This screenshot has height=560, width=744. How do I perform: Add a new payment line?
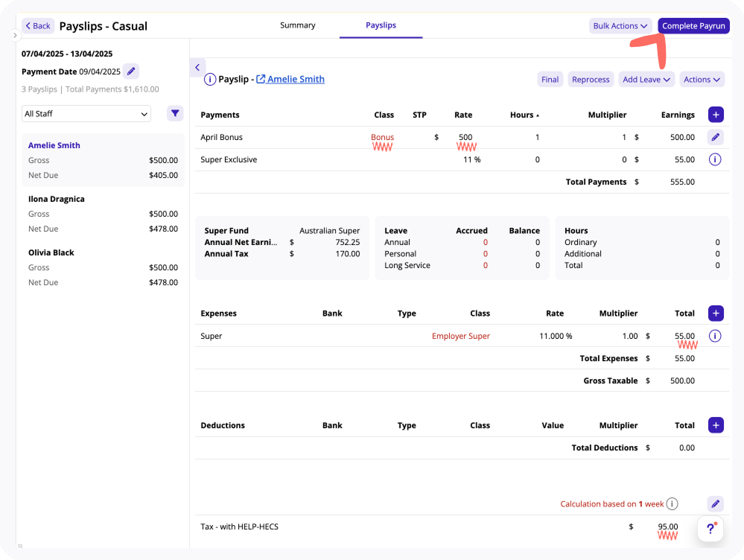716,115
